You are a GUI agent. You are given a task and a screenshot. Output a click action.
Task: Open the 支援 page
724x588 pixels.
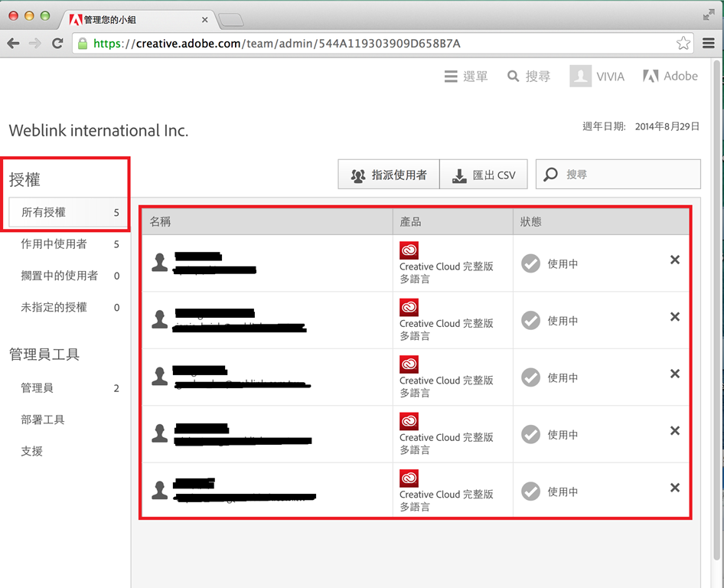tap(32, 451)
